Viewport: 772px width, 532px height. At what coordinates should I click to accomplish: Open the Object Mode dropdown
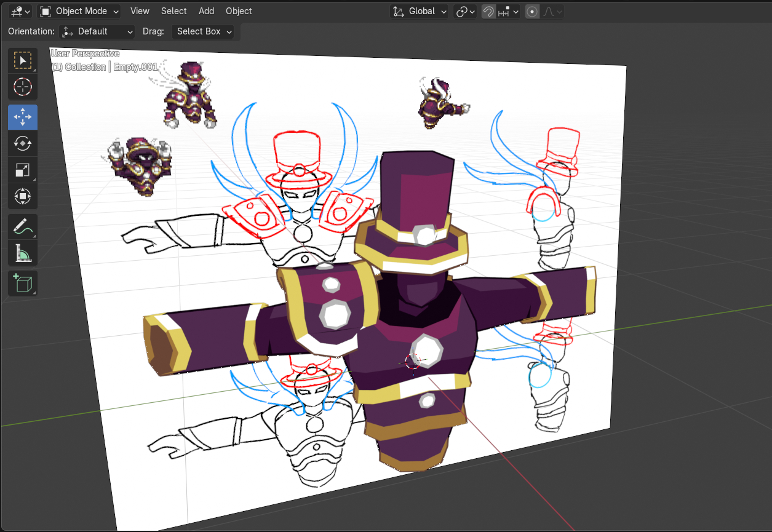(x=79, y=11)
